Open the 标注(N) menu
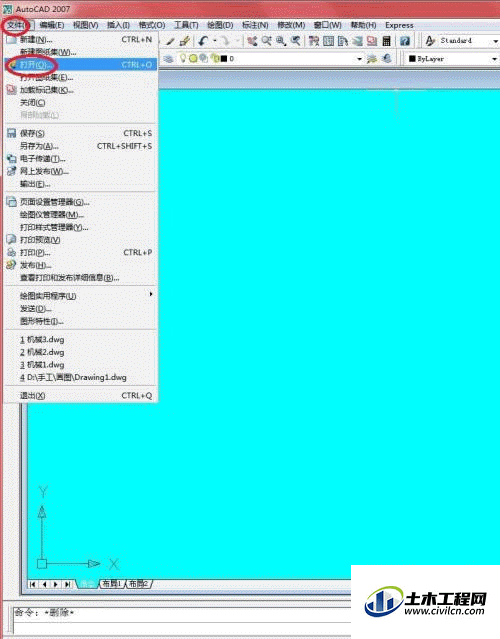The width and height of the screenshot is (500, 639). pos(255,25)
